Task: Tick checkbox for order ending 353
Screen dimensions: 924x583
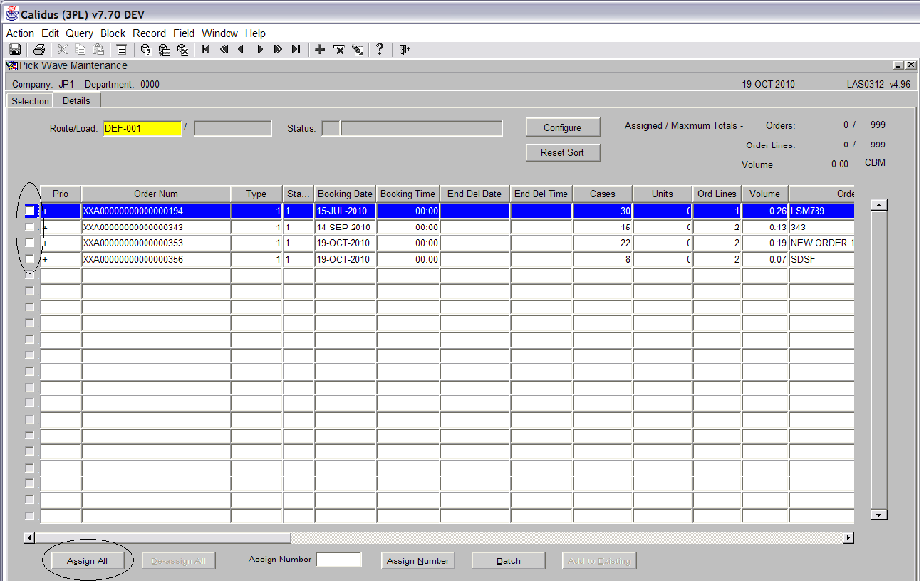Action: (x=29, y=243)
